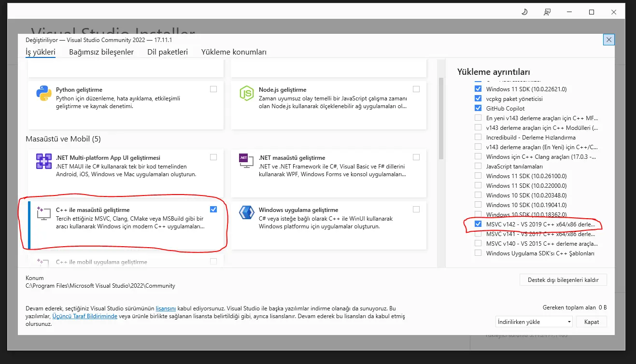Click the .NET masaüstü geliştirme icon
636x364 pixels.
pos(247,161)
